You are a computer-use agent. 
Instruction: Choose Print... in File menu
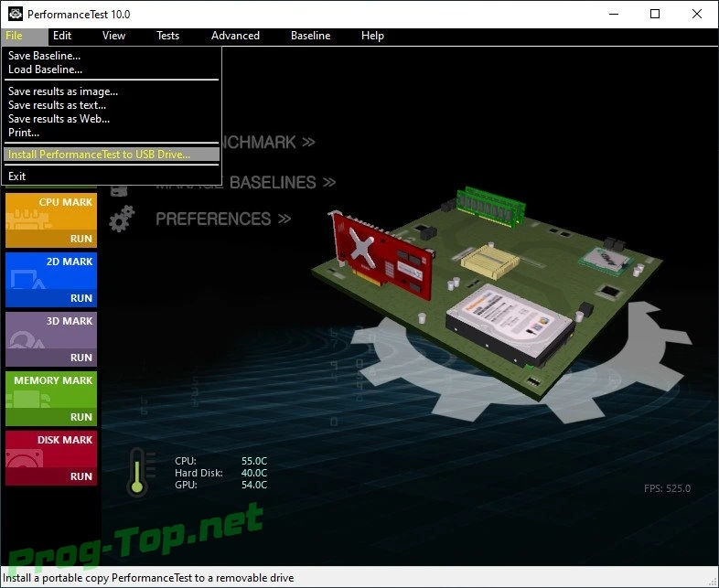click(111, 133)
